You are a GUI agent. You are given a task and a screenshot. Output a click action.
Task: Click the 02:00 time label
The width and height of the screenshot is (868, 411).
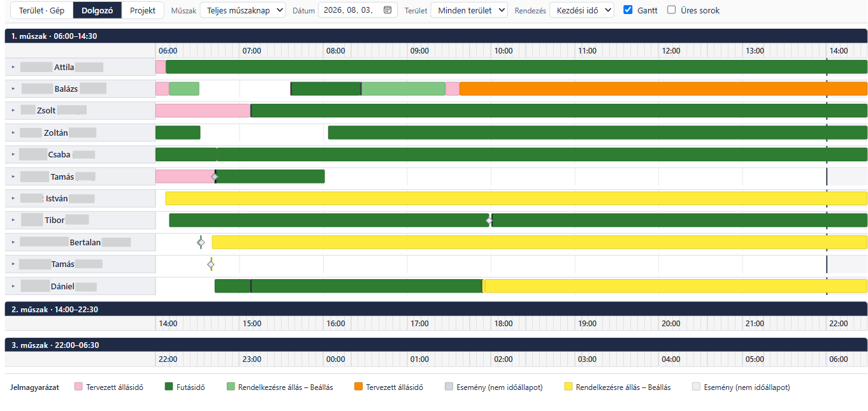coord(503,359)
